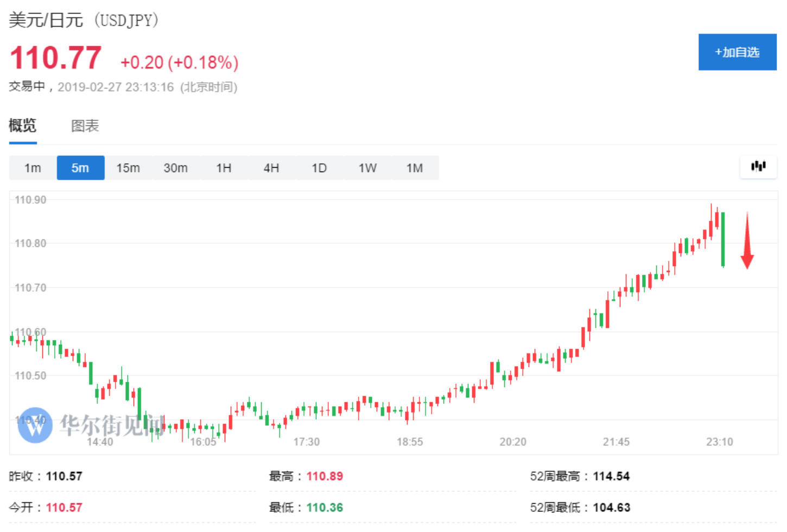Click the 18:55 time axis label
Image resolution: width=787 pixels, height=532 pixels.
click(410, 442)
